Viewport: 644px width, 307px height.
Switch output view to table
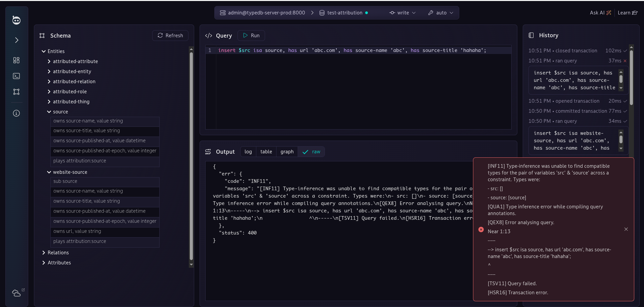(266, 152)
